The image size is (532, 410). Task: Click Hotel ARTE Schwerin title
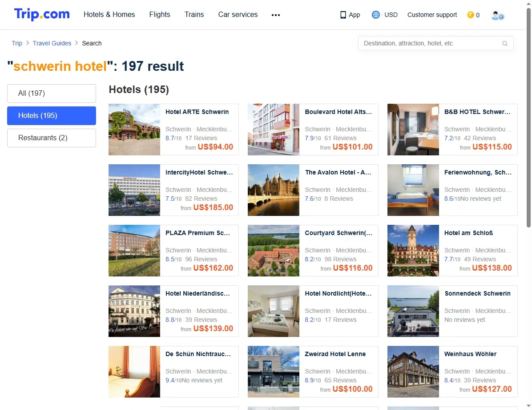tap(197, 112)
